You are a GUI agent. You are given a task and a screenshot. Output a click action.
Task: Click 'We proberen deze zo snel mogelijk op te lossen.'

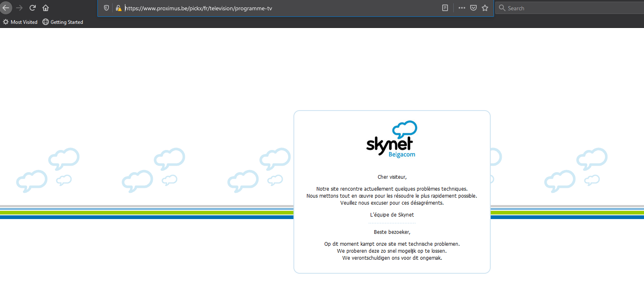(x=392, y=251)
